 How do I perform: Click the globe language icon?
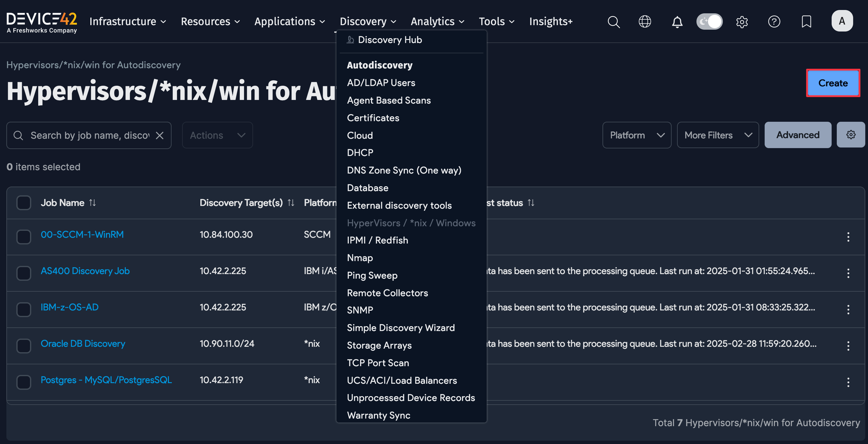(x=645, y=22)
